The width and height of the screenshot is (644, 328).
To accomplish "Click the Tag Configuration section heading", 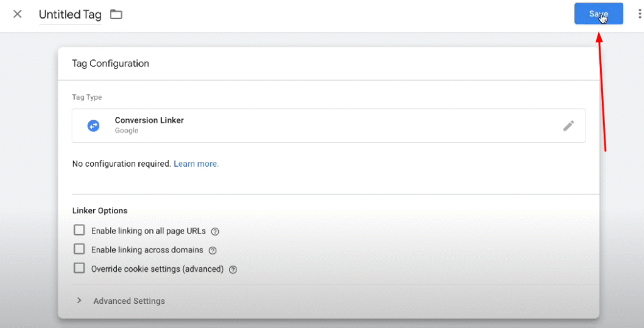I will [111, 64].
